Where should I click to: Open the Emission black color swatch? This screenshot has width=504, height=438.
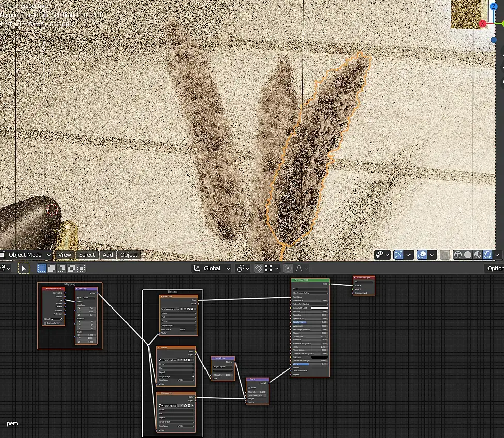(320, 357)
